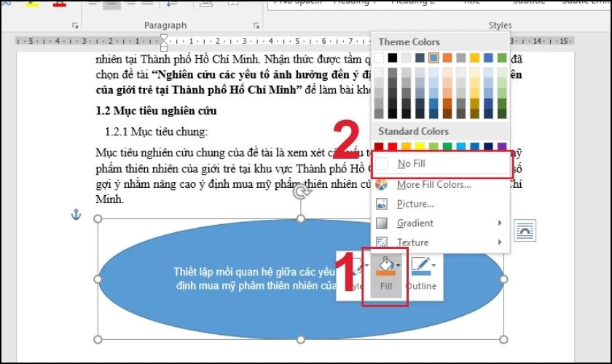Click the ellipse's bottom center sizing handle
The height and width of the screenshot is (364, 612).
(x=300, y=340)
